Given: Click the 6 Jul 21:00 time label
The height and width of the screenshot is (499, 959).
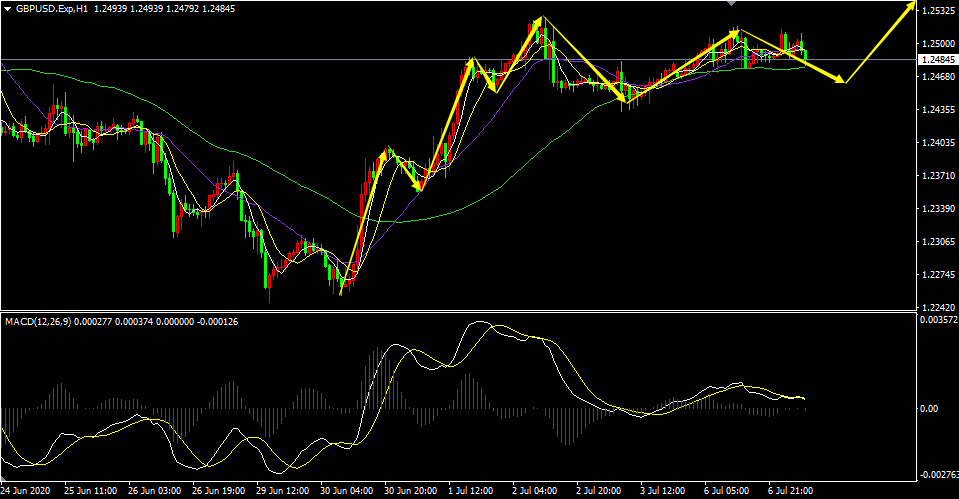Looking at the screenshot, I should 791,490.
